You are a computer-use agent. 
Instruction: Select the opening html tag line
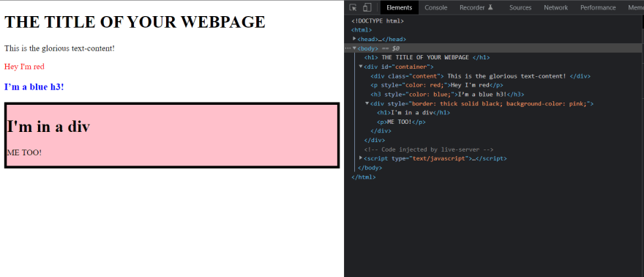tap(362, 30)
